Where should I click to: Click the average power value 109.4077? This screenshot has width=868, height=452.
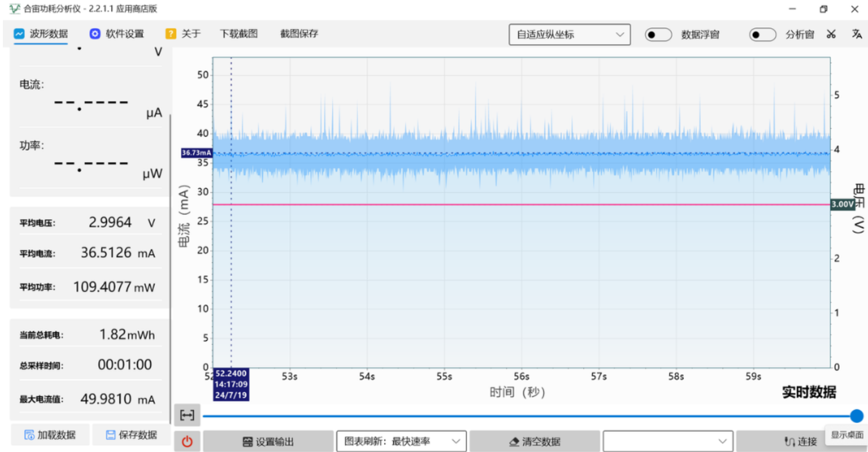(x=102, y=286)
